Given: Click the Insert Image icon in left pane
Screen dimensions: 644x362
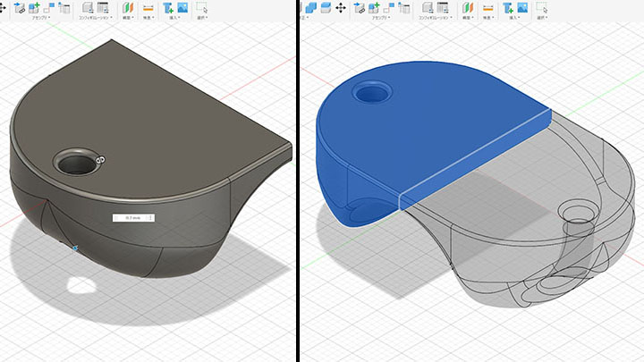Looking at the screenshot, I should point(182,7).
